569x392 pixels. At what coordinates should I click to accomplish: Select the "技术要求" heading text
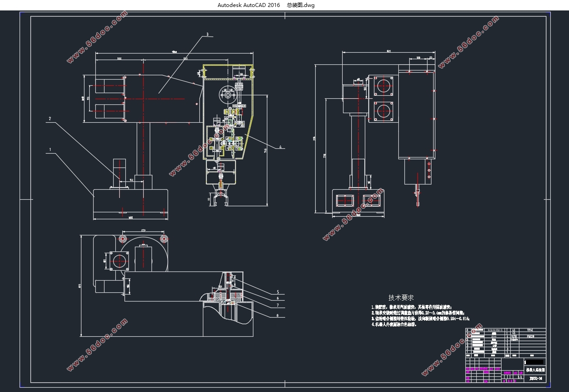pos(401,298)
